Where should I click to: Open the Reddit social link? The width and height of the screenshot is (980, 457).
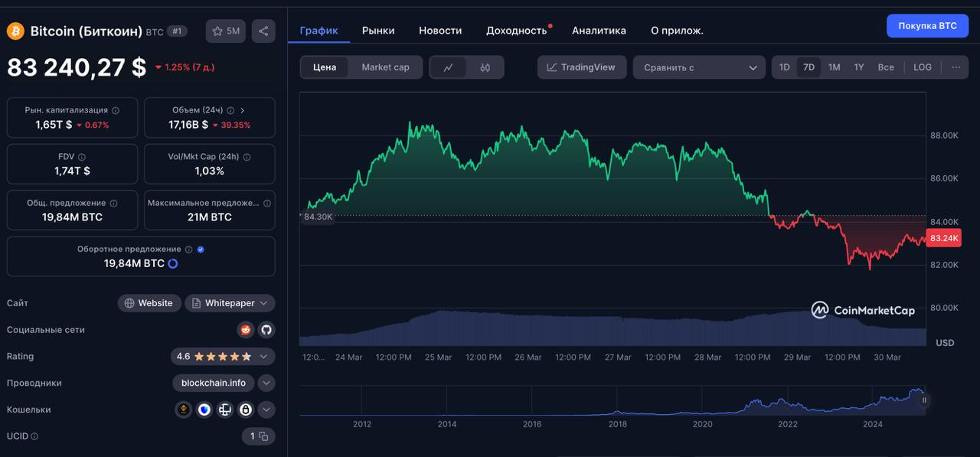246,330
